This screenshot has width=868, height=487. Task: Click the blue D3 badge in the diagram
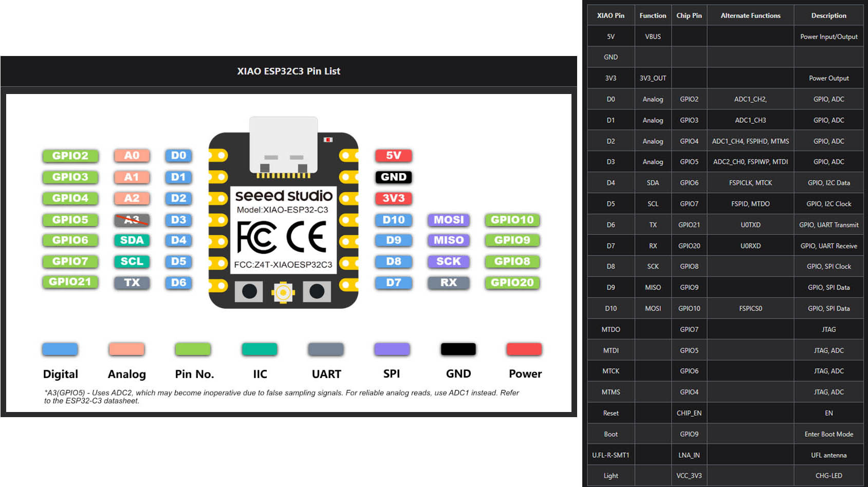(178, 220)
